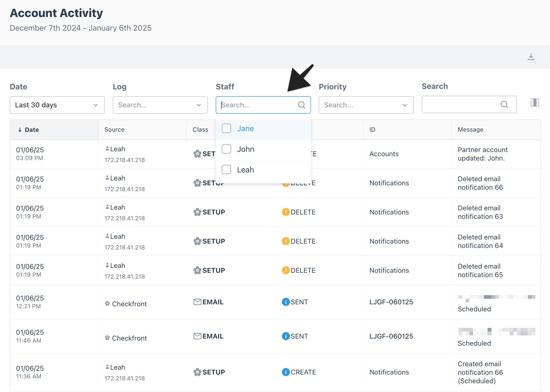Click SETUP gear icon for notification 63
The width and height of the screenshot is (550, 392).
197,212
